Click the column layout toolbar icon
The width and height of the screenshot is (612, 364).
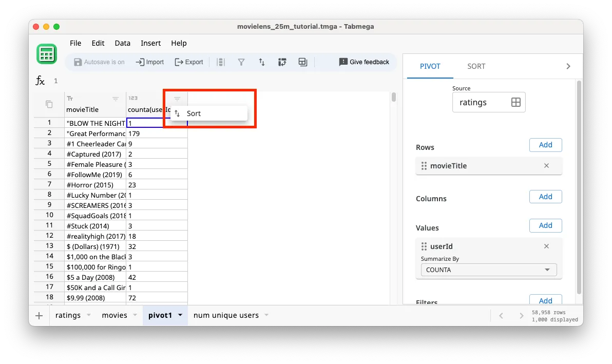click(221, 62)
